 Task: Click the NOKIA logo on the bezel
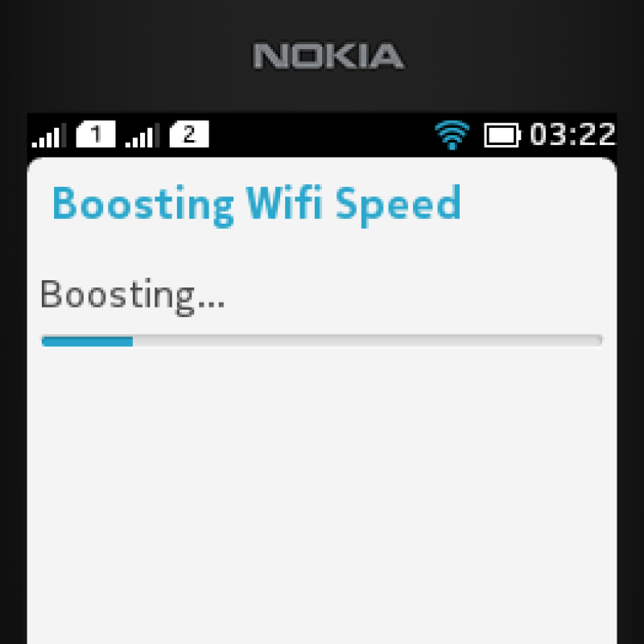tap(328, 56)
